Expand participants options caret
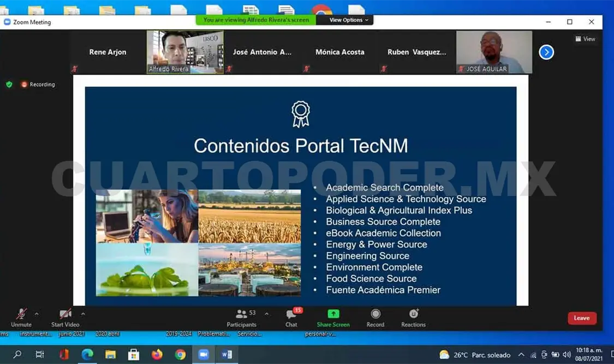Image resolution: width=614 pixels, height=364 pixels. pos(267,314)
